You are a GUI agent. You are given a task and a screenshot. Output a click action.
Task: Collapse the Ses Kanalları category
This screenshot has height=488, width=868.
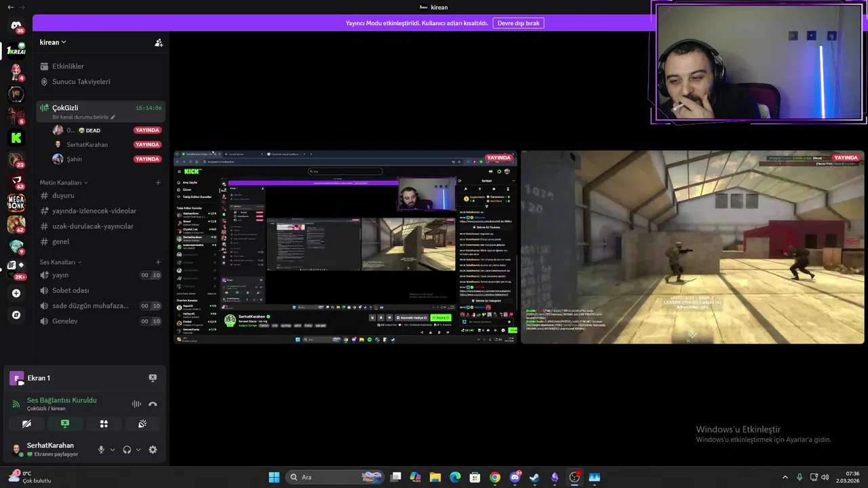tap(60, 262)
